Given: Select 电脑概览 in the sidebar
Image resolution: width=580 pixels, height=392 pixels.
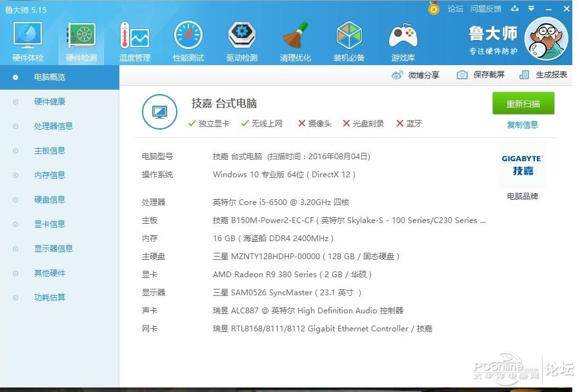Looking at the screenshot, I should point(59,77).
